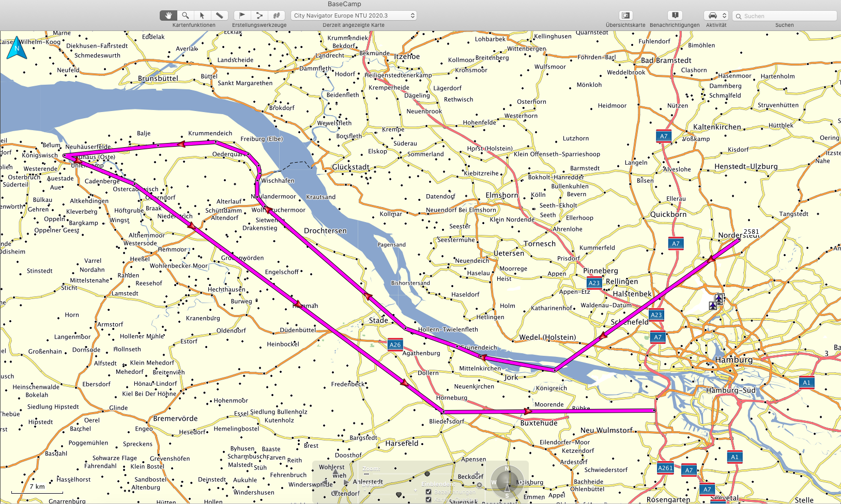The height and width of the screenshot is (504, 841).
Task: Click the zoom in plus button
Action: (477, 474)
